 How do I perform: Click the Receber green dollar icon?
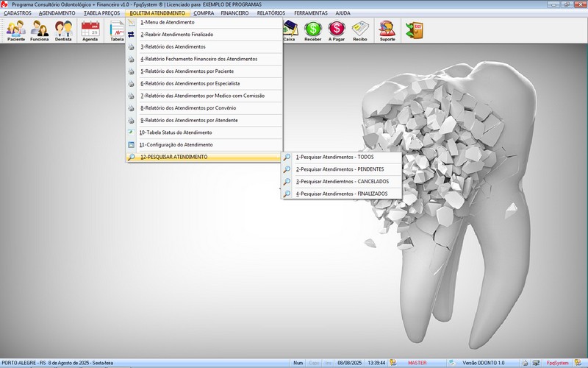(313, 30)
